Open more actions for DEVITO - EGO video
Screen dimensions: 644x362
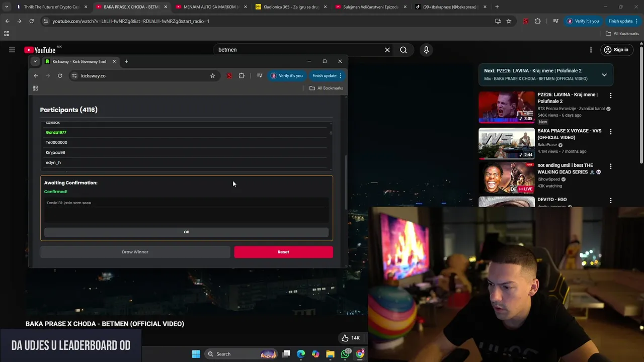click(611, 200)
